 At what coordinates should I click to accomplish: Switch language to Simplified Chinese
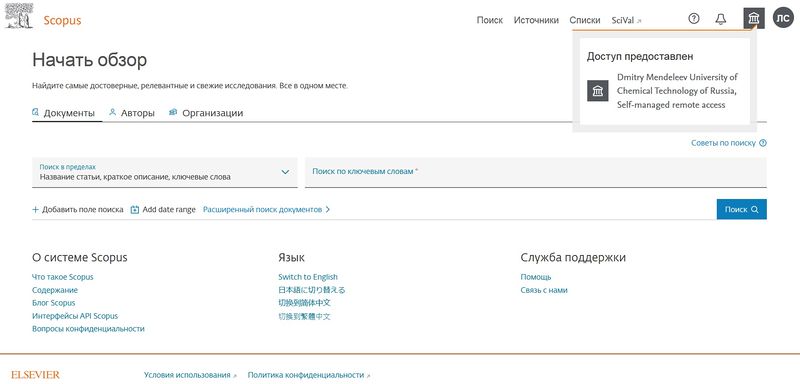click(x=305, y=303)
